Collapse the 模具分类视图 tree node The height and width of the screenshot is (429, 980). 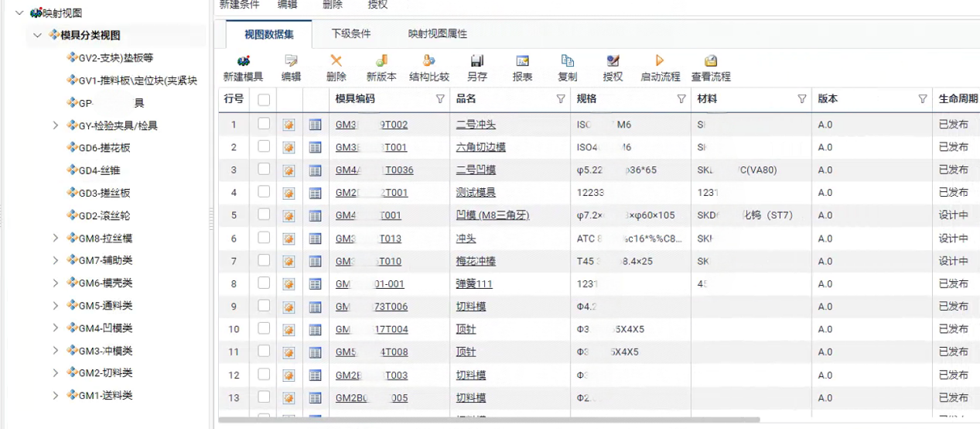(38, 36)
